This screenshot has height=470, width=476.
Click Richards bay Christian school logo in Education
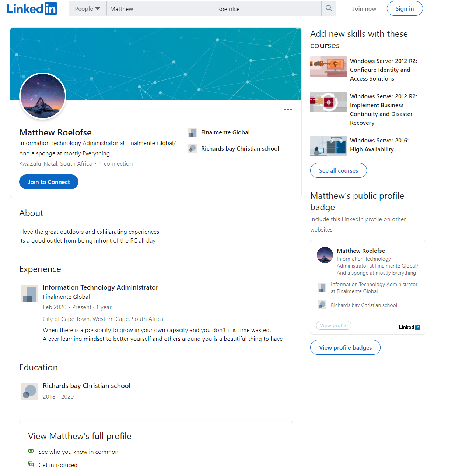[x=29, y=391]
